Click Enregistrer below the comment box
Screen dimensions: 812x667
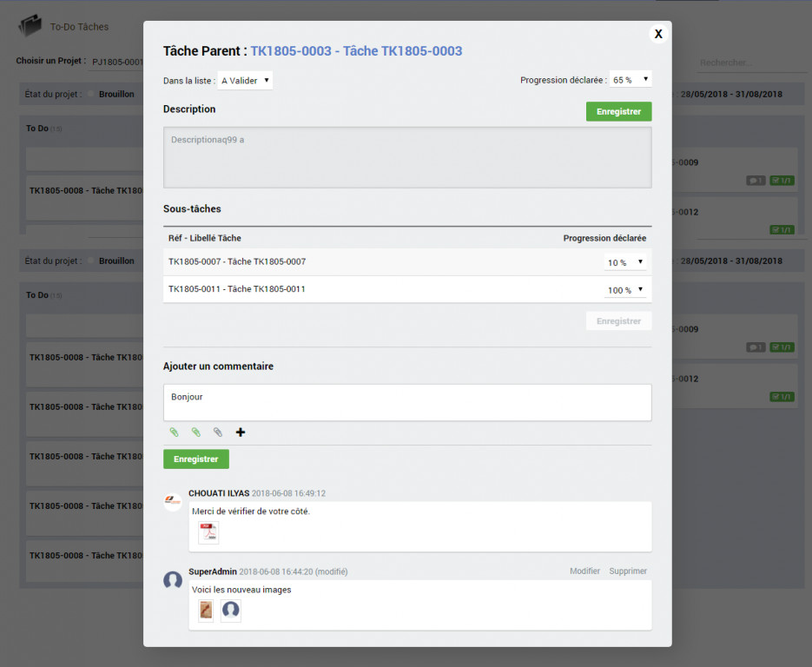point(195,459)
